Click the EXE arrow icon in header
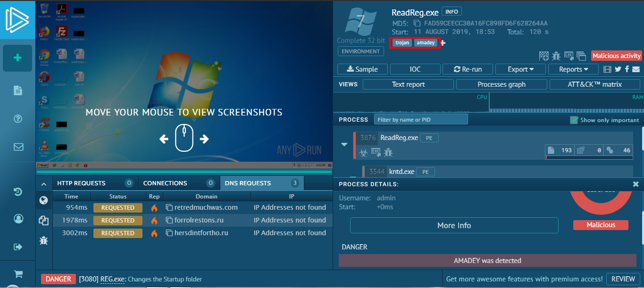Screen dimensions: 644x288 [x=569, y=56]
